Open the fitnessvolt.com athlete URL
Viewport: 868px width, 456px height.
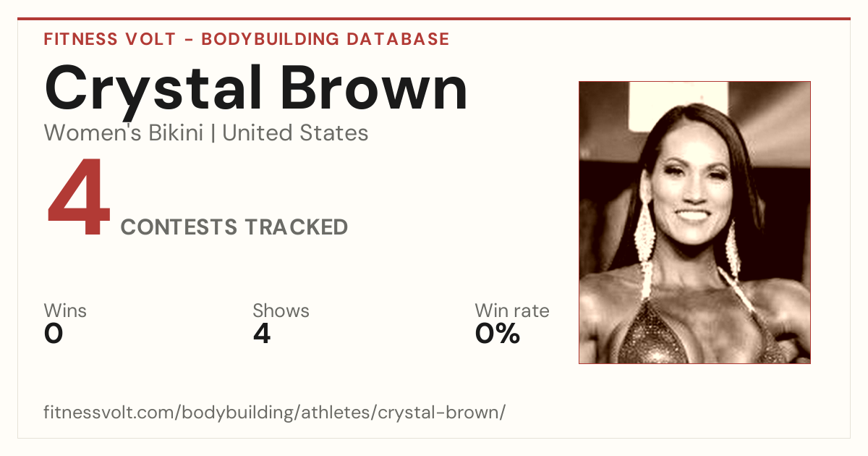click(274, 413)
